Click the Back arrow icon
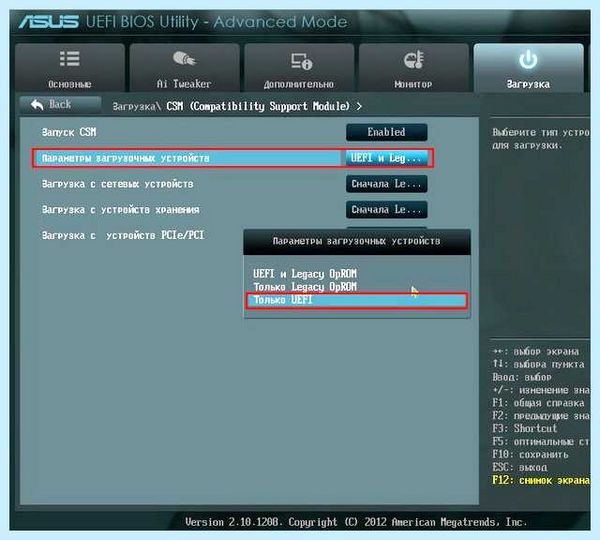600x540 pixels. point(37,104)
